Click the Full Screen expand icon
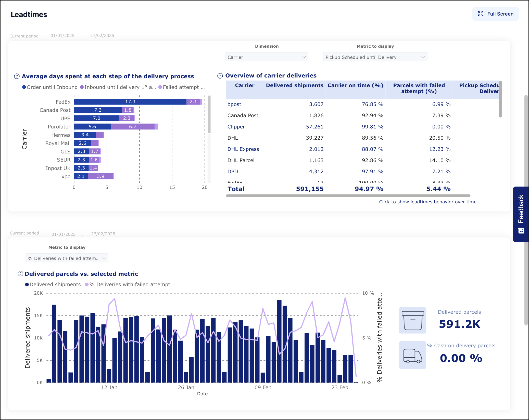Screen dimensions: 529x420 [x=481, y=14]
